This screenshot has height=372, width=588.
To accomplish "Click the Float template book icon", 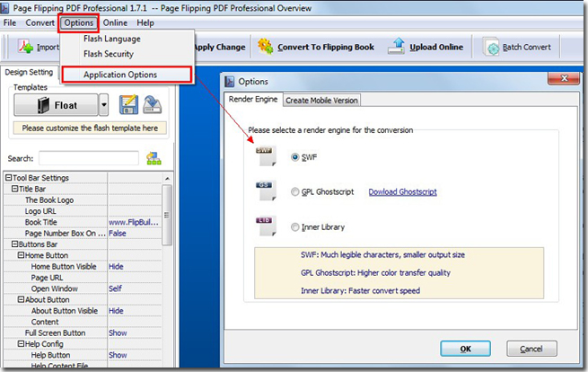I will [43, 105].
